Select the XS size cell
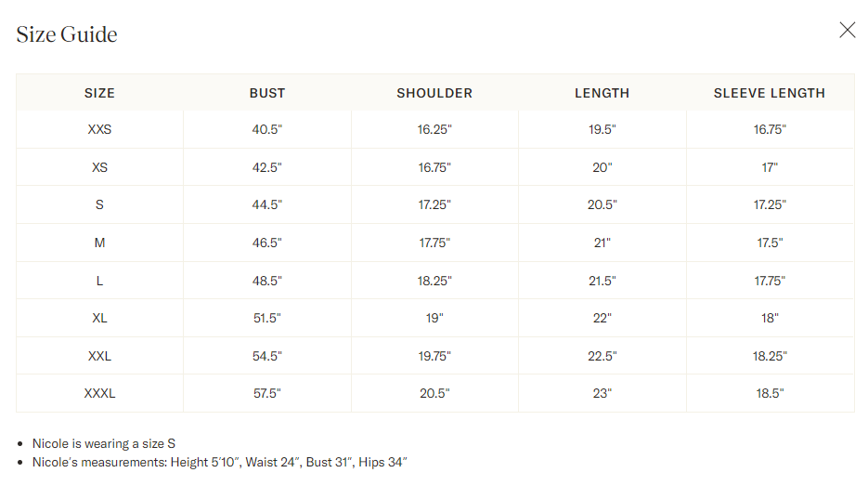Viewport: 868px width, 499px height. (99, 167)
